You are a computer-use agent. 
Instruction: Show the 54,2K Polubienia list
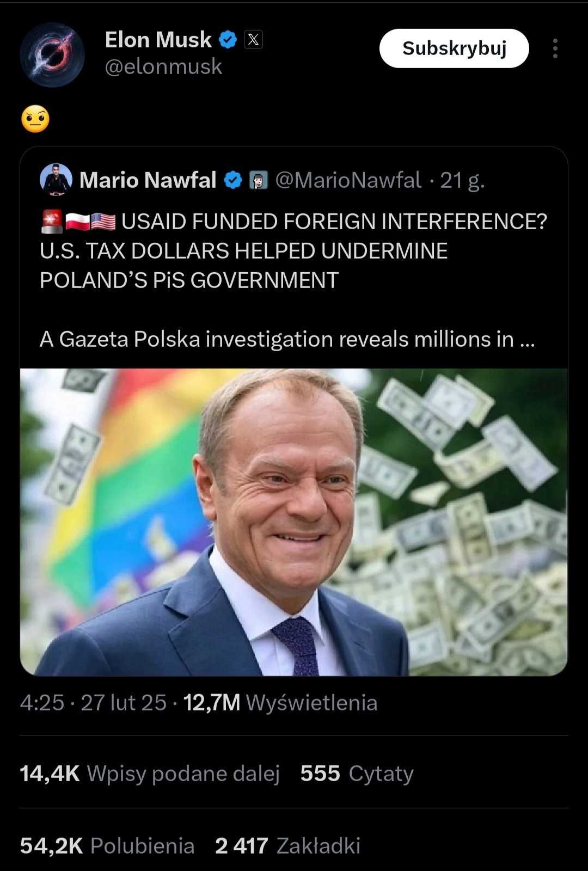coord(107,846)
